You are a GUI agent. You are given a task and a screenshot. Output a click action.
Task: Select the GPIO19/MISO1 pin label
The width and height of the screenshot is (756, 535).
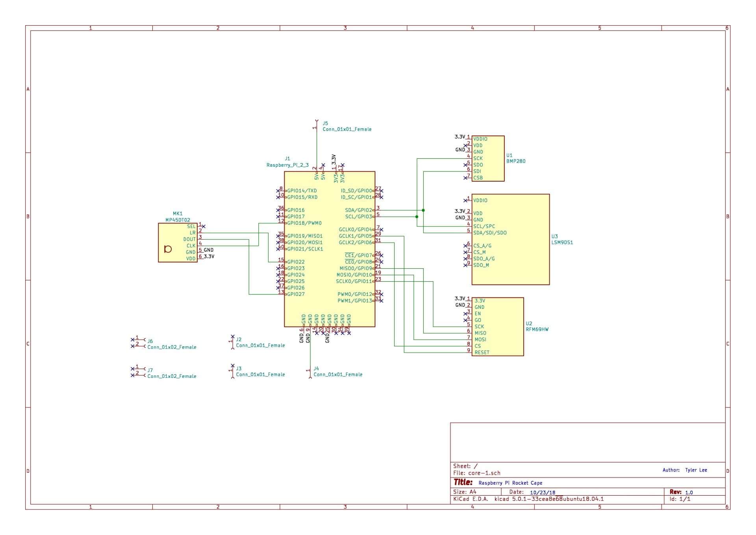(305, 236)
